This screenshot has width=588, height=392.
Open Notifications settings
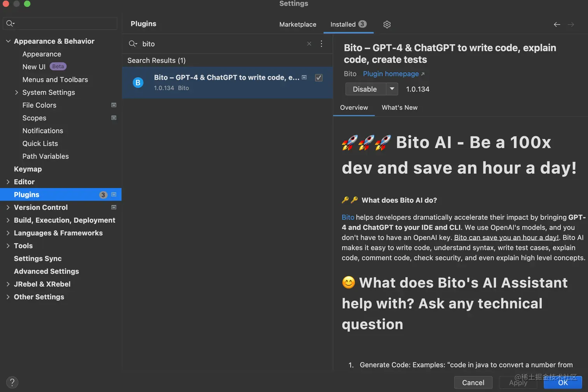(43, 131)
